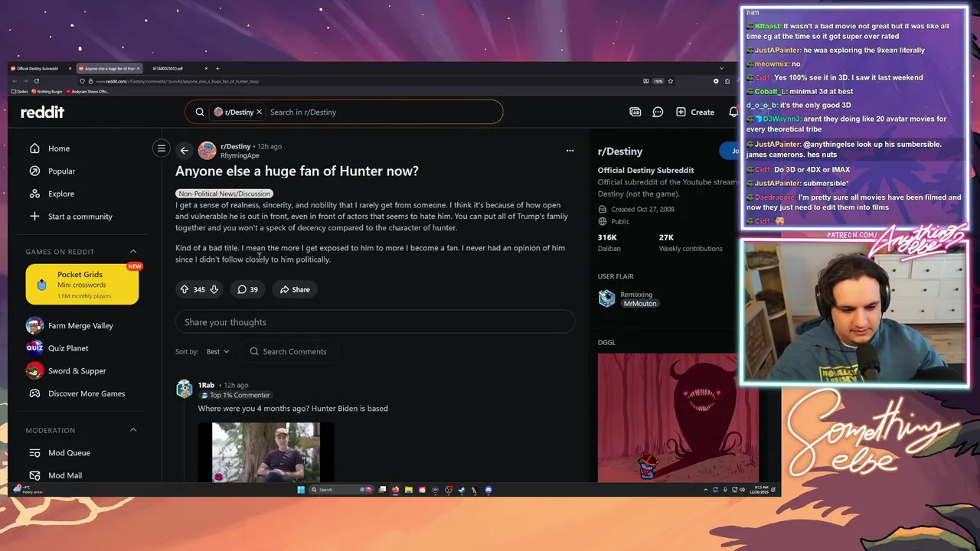Viewport: 980px width, 551px height.
Task: Remove the r/Destiny search scope chip
Action: [259, 112]
